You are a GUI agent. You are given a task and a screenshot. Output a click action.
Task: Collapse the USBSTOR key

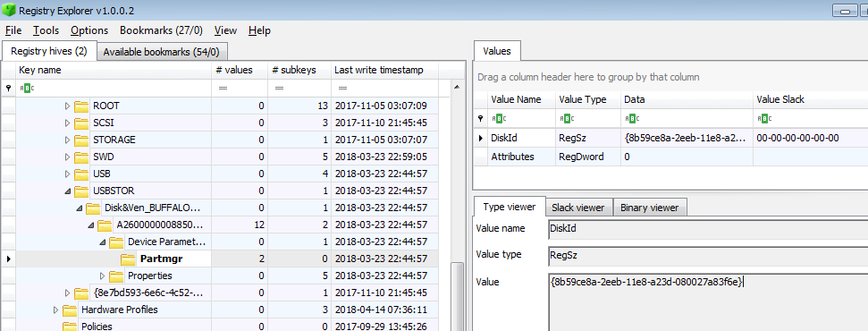pyautogui.click(x=68, y=191)
